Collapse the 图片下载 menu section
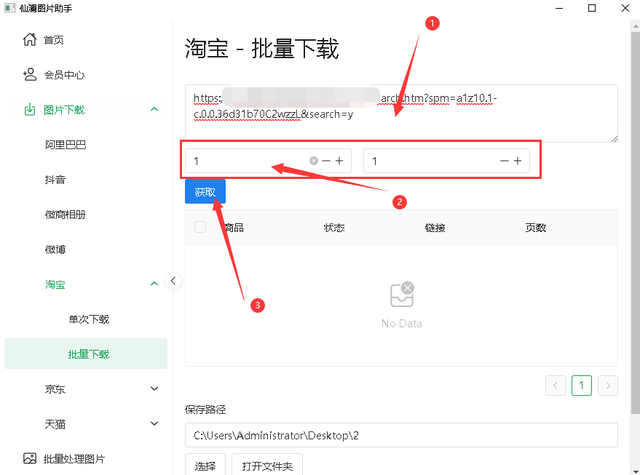Viewport: 640px width, 475px height. pyautogui.click(x=154, y=109)
